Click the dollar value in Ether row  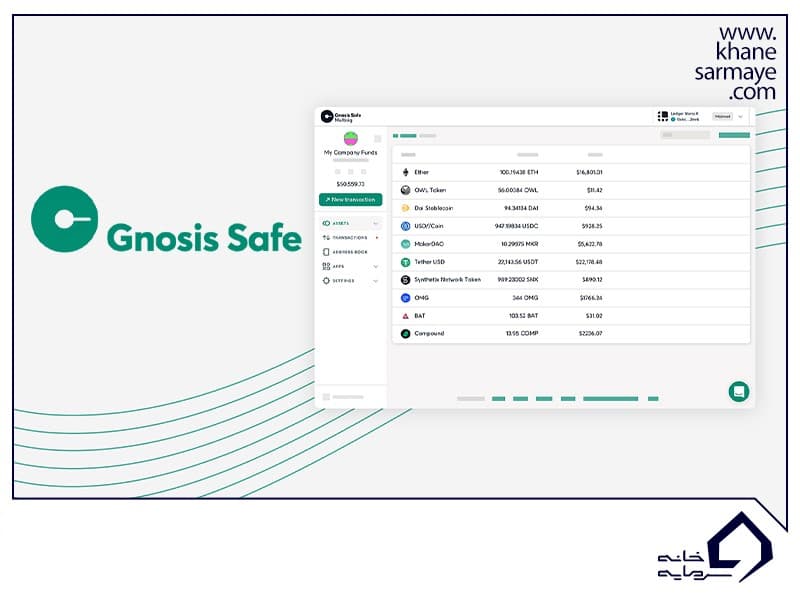click(589, 172)
